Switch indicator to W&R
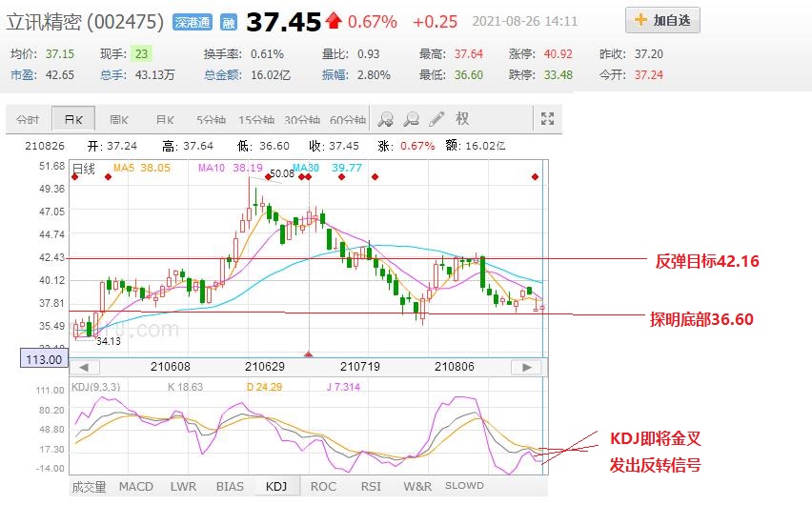 pos(417,487)
